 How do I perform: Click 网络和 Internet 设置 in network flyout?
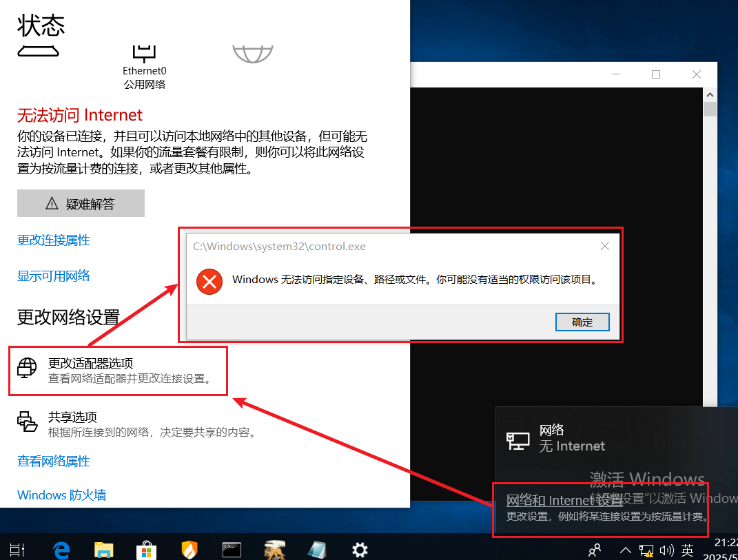pyautogui.click(x=564, y=500)
